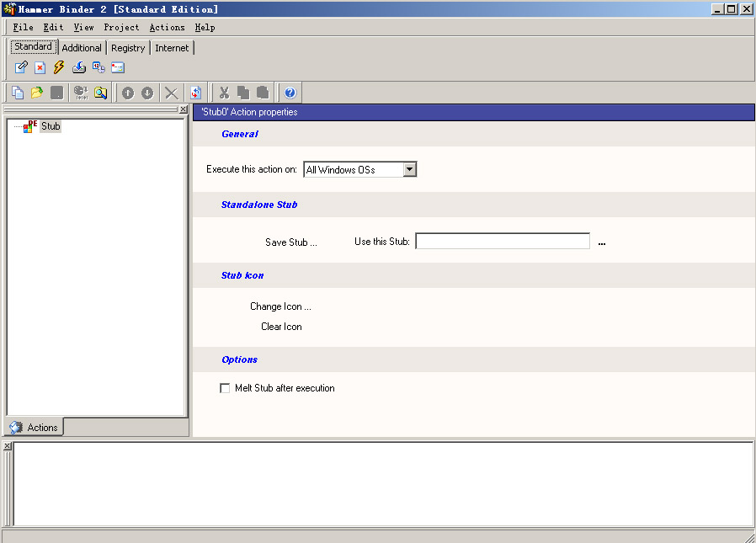Click the page with red and blue arrows icon
The image size is (756, 543).
196,93
